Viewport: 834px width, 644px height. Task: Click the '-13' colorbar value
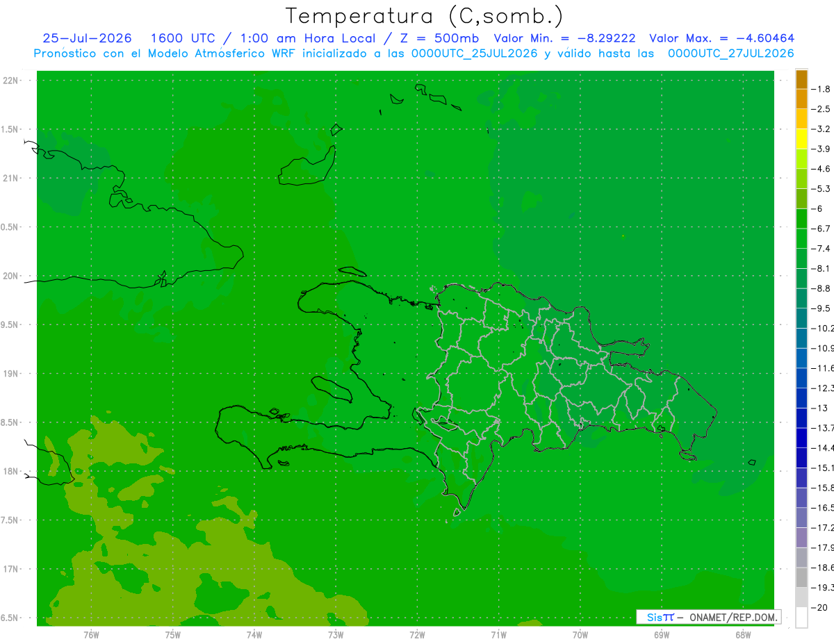point(820,408)
